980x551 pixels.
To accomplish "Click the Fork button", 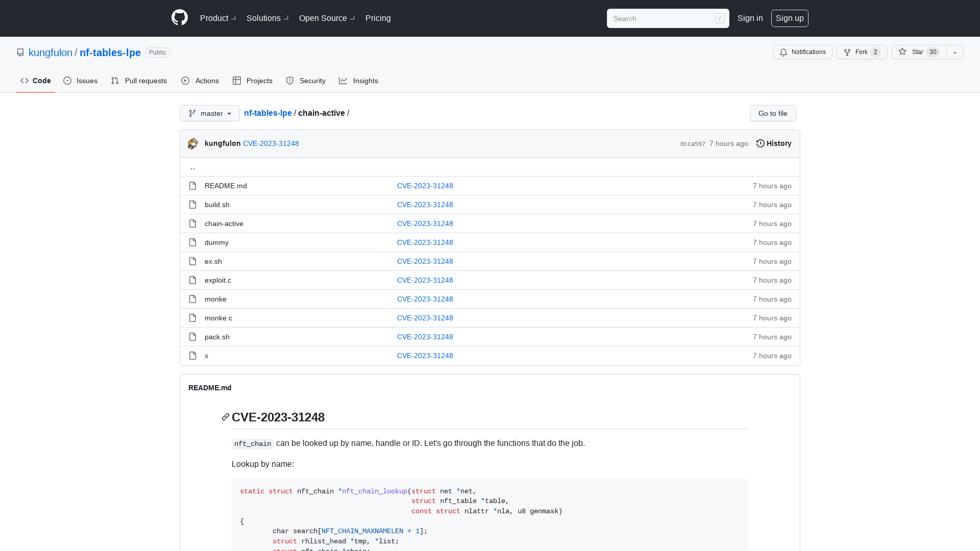I will click(862, 52).
